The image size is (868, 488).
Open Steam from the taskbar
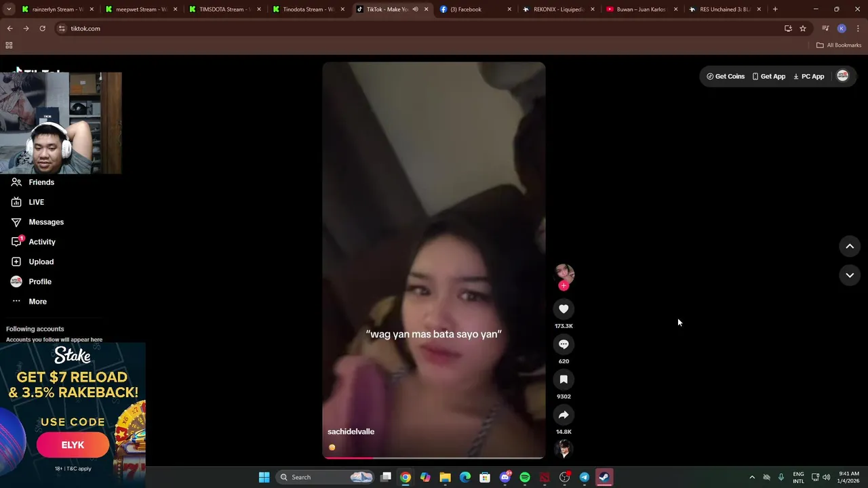[604, 477]
